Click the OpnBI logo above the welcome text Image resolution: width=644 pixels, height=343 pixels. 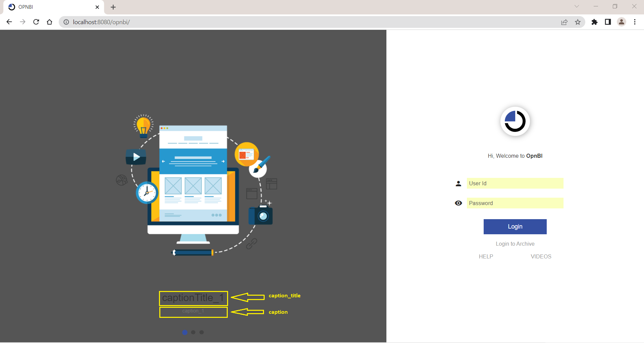coord(515,121)
